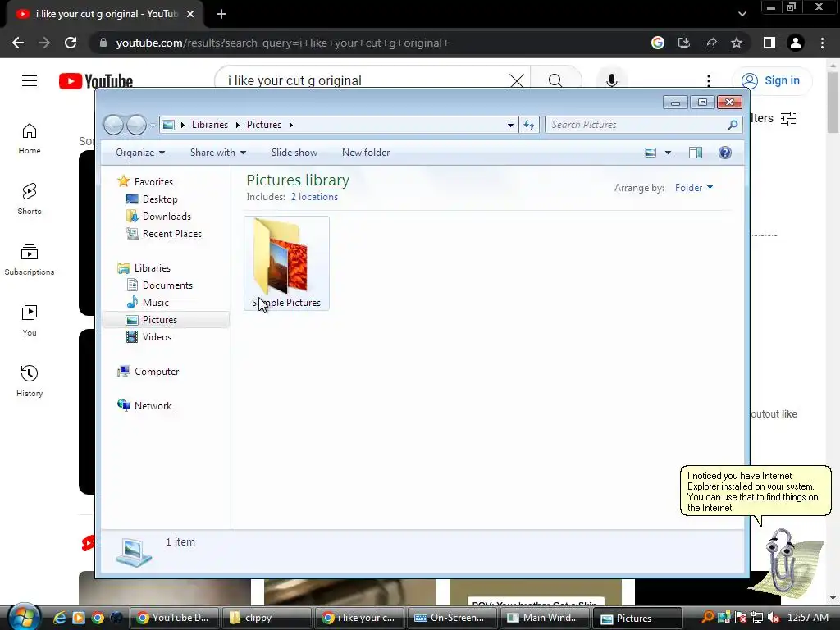This screenshot has height=630, width=840.
Task: Switch to the clippy taskbar button
Action: (267, 618)
